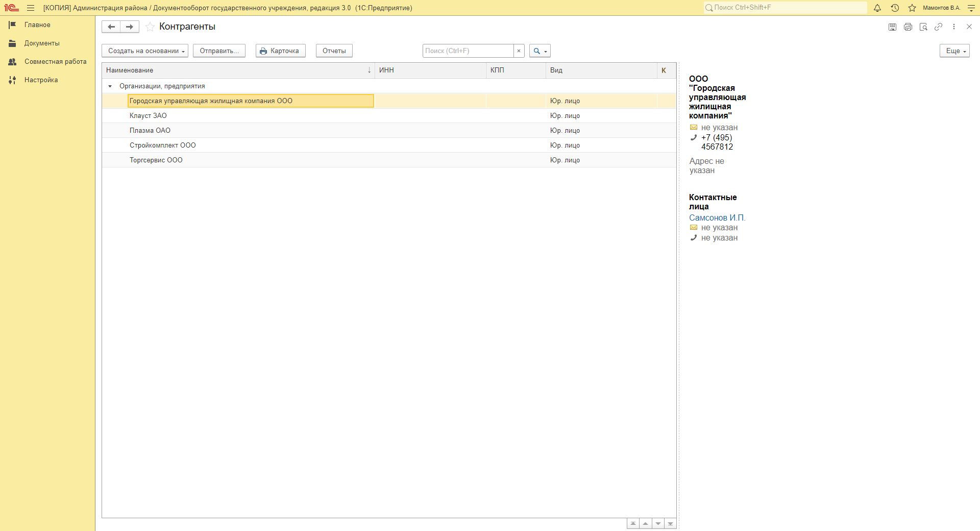Open contact person Самсонов И.П. link
Viewport: 980px width, 531px height.
pos(717,218)
